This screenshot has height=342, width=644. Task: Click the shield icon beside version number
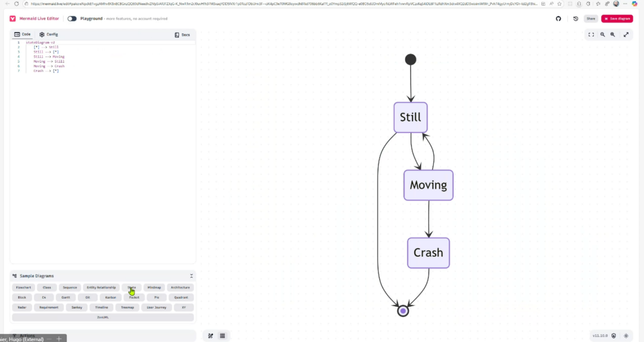pyautogui.click(x=614, y=336)
